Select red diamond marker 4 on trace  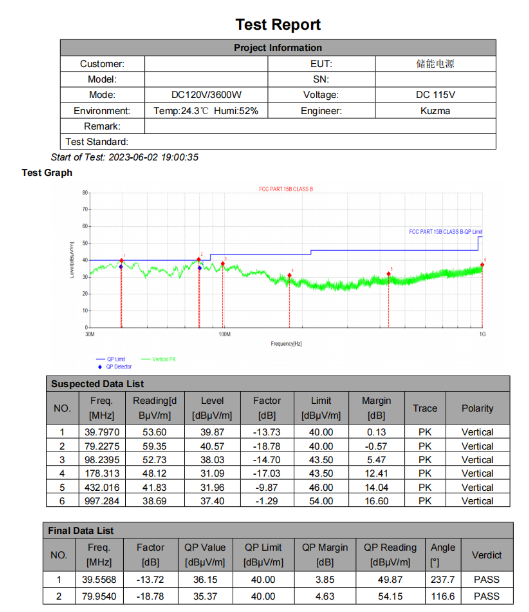pyautogui.click(x=289, y=275)
